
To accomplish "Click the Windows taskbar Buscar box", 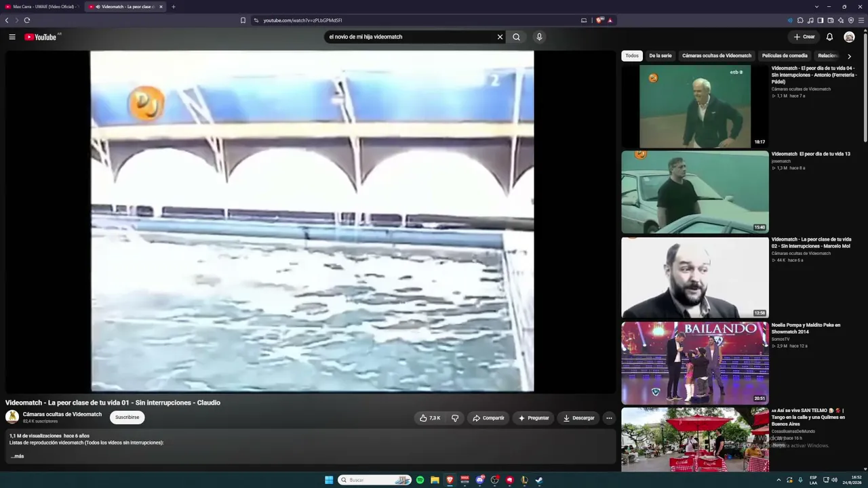I will (x=374, y=480).
